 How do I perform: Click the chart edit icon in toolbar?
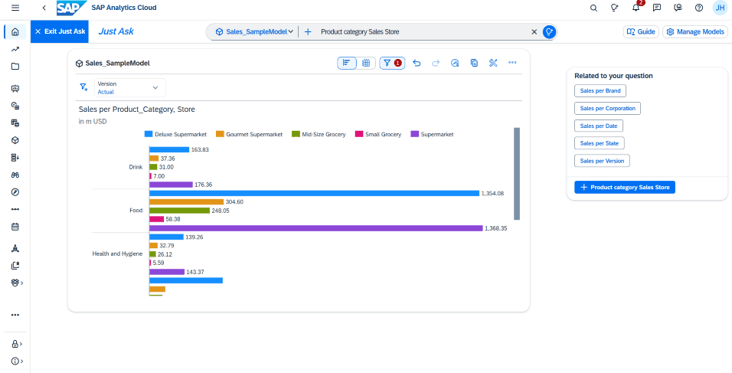click(x=455, y=63)
